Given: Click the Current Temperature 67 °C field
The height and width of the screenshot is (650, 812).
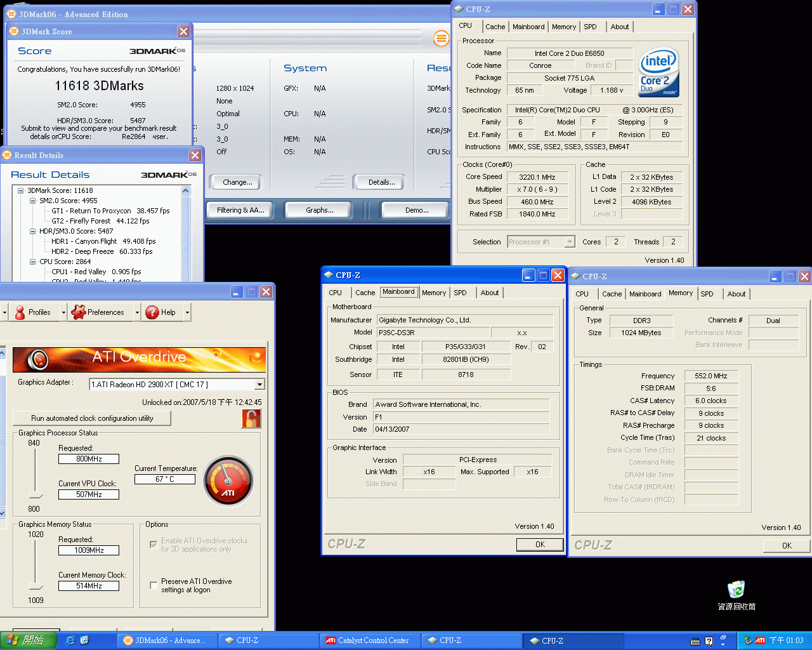Looking at the screenshot, I should point(165,479).
